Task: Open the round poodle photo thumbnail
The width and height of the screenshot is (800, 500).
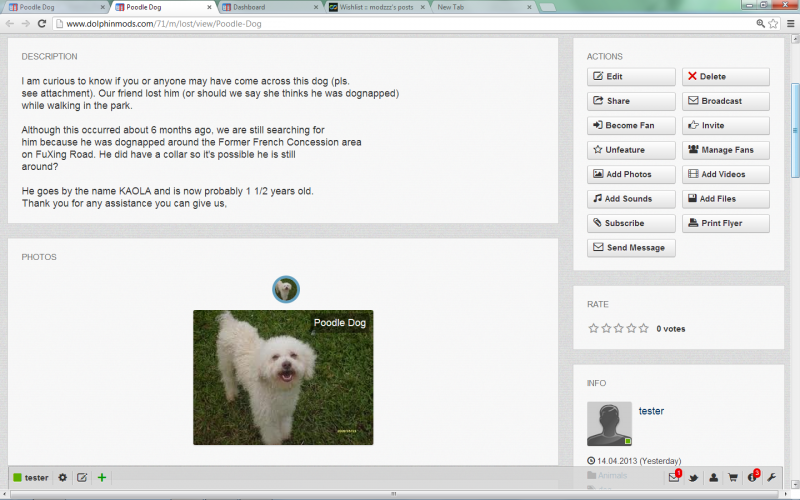Action: tap(286, 289)
